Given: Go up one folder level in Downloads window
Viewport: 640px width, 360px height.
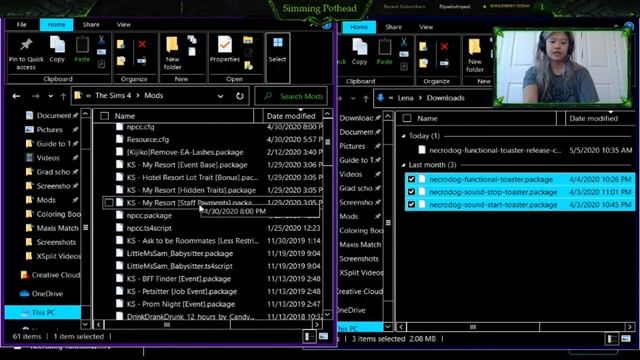Looking at the screenshot, I should point(366,99).
